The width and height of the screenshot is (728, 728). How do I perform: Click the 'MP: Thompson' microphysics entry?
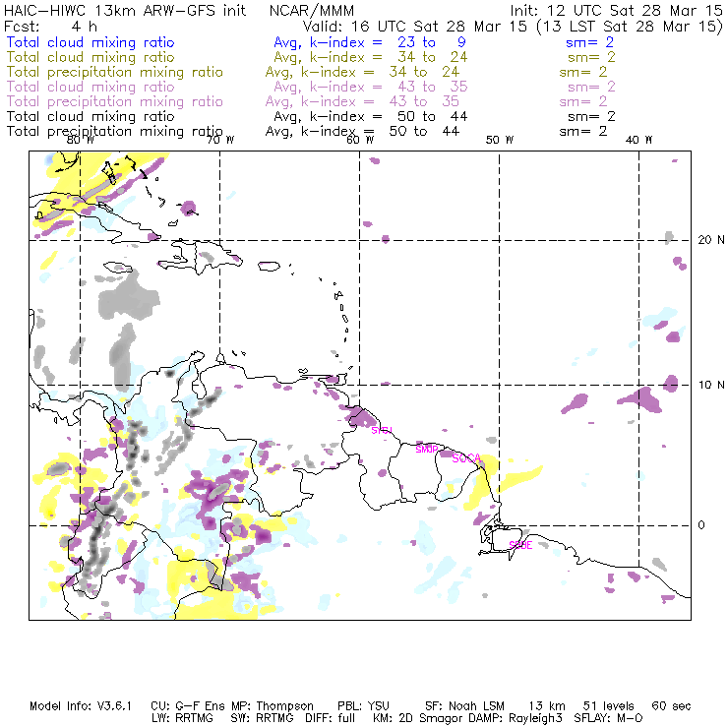coord(273,706)
